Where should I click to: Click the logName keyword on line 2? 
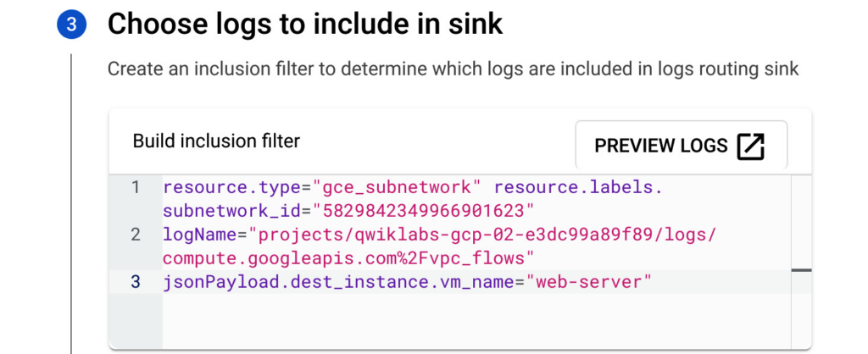[200, 235]
